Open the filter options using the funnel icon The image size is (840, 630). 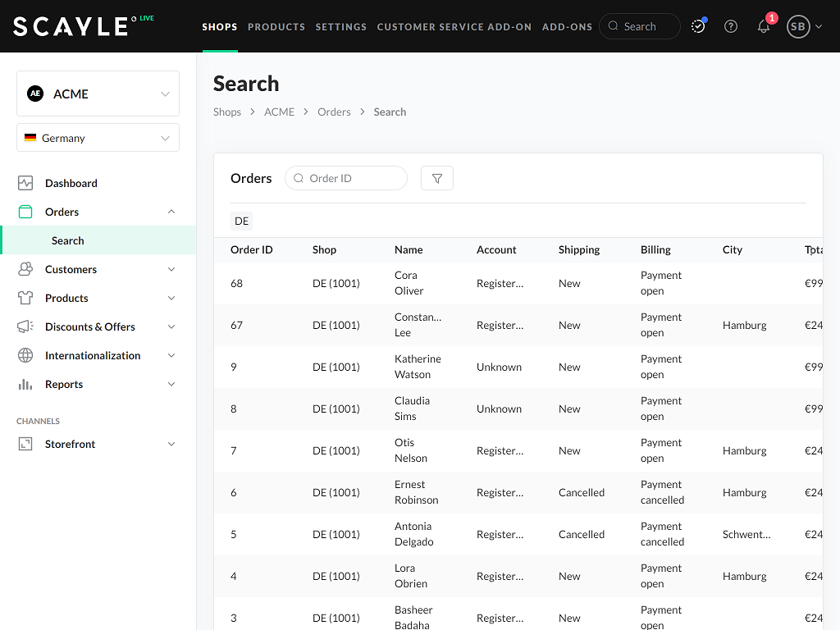point(436,178)
